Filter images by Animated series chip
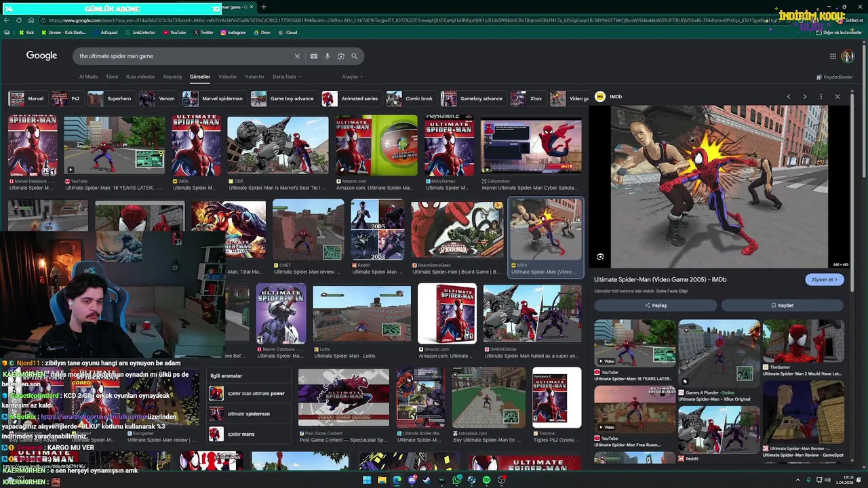Screen dimensions: 868x488 tap(351, 98)
